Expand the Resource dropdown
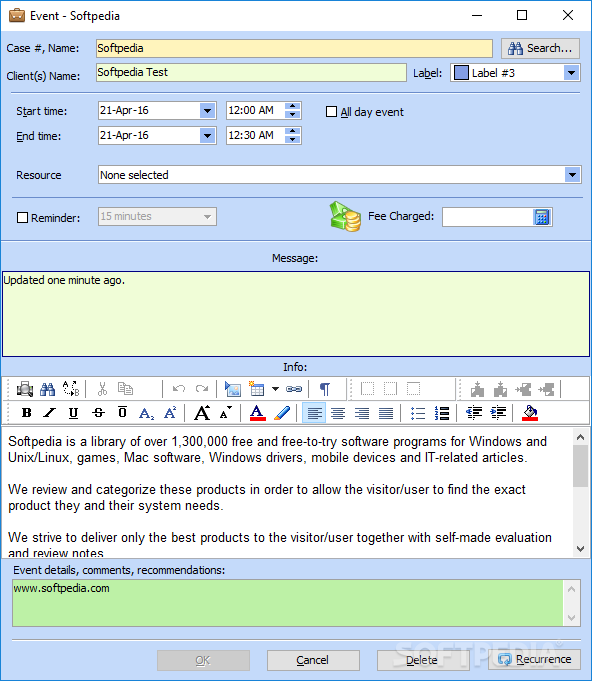The width and height of the screenshot is (592, 681). (x=572, y=175)
